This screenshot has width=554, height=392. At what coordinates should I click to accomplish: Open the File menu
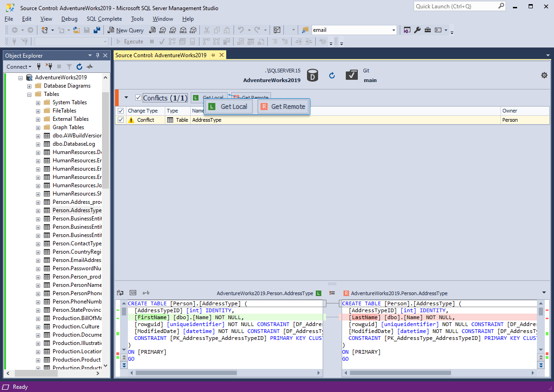coord(9,19)
